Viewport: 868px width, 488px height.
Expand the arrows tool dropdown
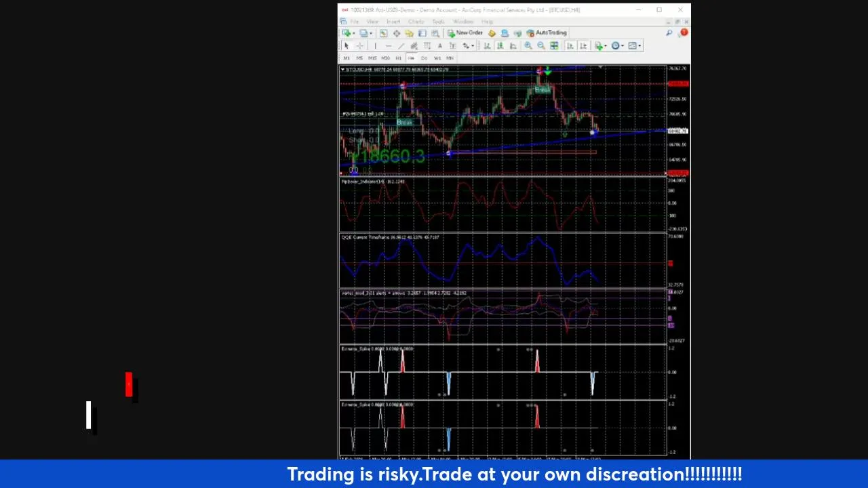(473, 45)
